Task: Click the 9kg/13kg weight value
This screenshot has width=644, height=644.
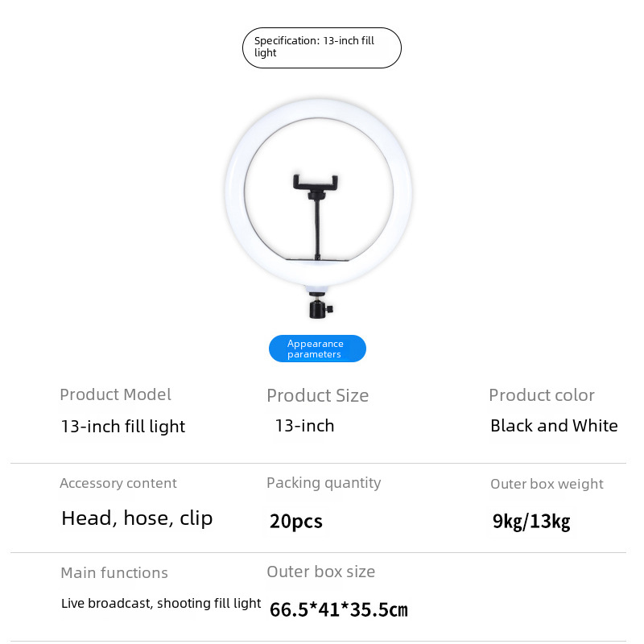Action: (x=531, y=522)
